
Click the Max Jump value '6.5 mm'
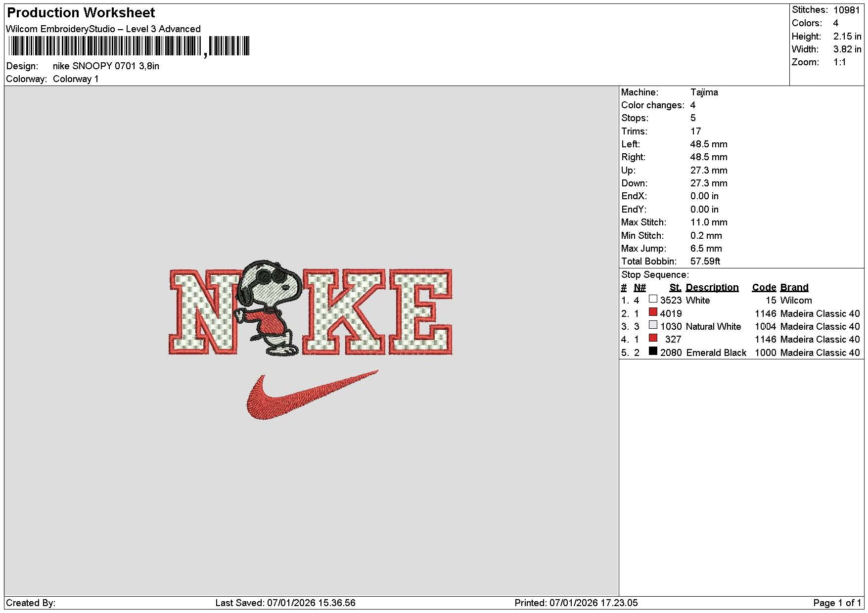[x=706, y=249]
